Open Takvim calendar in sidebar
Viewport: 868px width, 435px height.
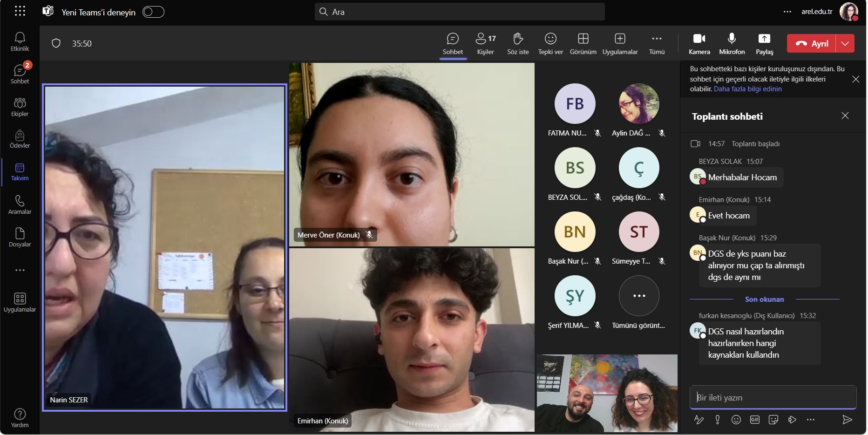click(x=20, y=172)
